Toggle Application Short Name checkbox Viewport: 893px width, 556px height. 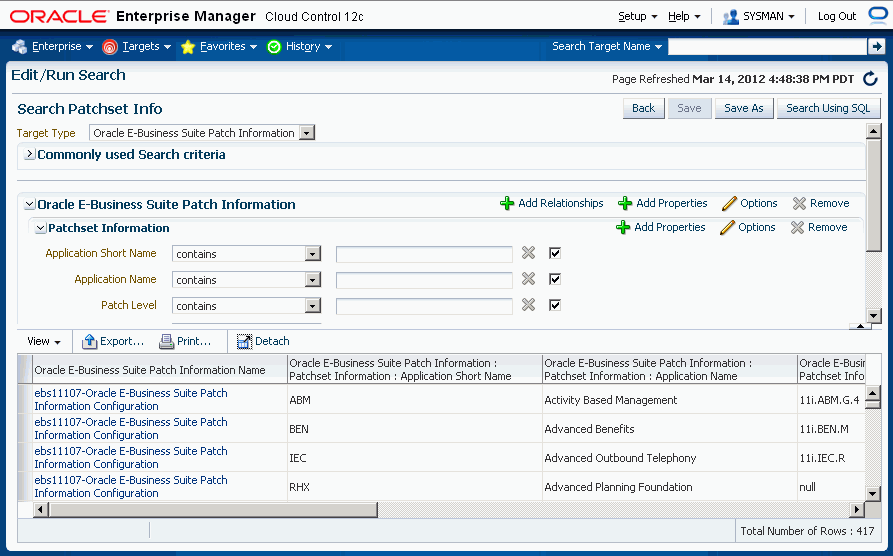point(555,253)
